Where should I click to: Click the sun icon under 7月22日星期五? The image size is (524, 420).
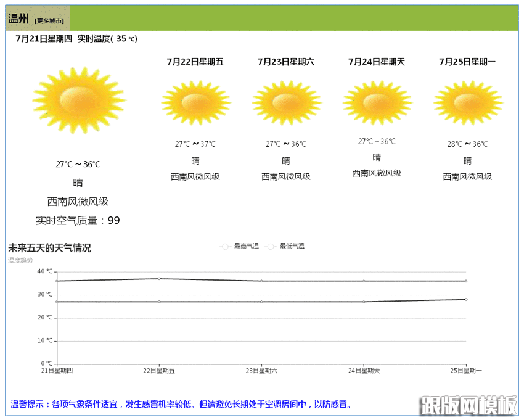(195, 102)
